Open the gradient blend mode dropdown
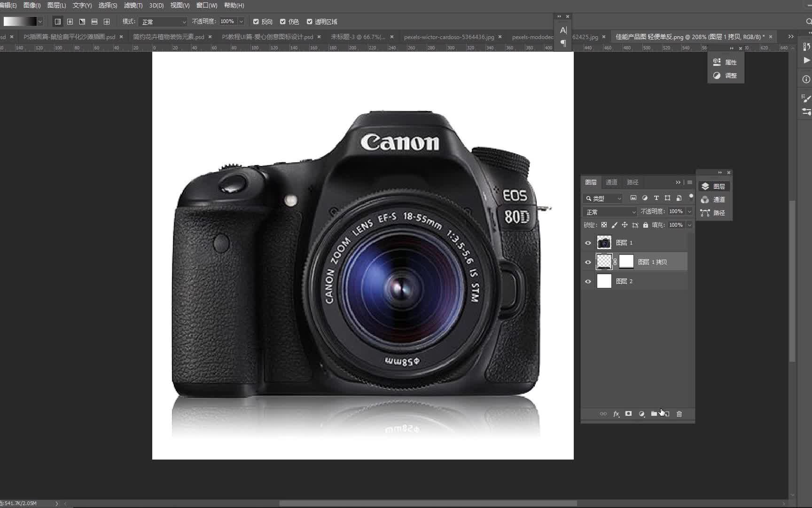Viewport: 812px width, 508px height. coord(163,22)
